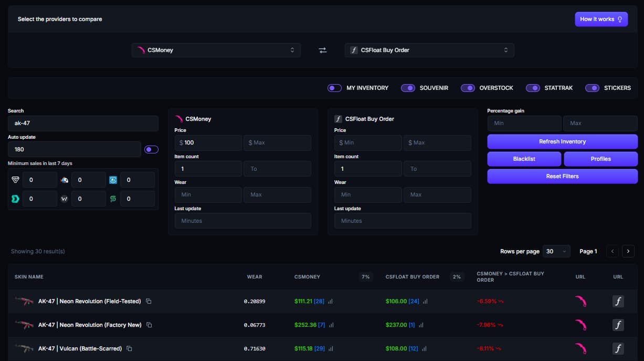Go to the previous results page
Screen dimensions: 644x361
tap(612, 251)
